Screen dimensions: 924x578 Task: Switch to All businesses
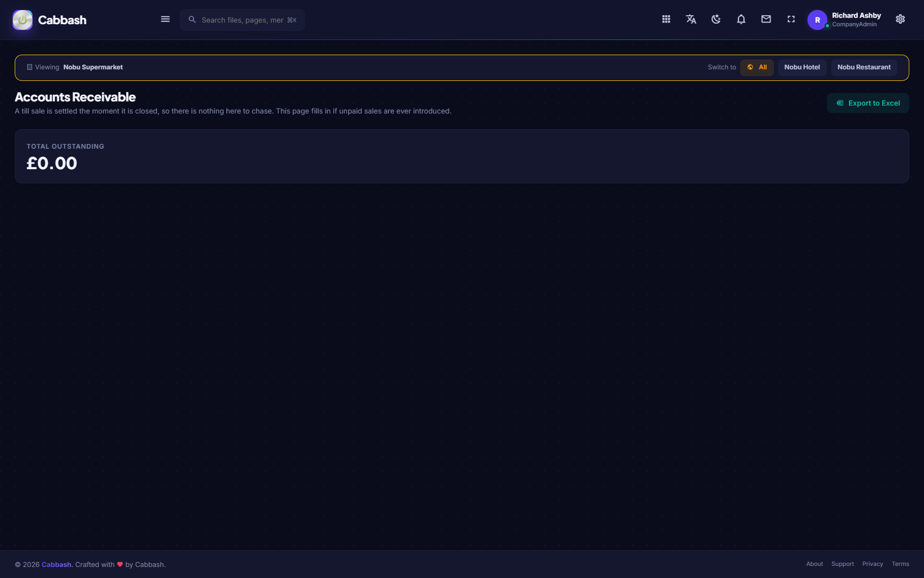click(757, 67)
